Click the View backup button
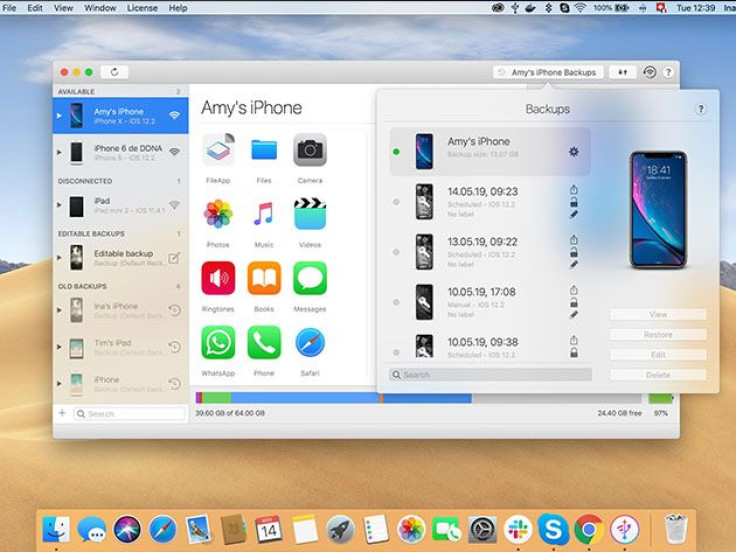 tap(658, 314)
